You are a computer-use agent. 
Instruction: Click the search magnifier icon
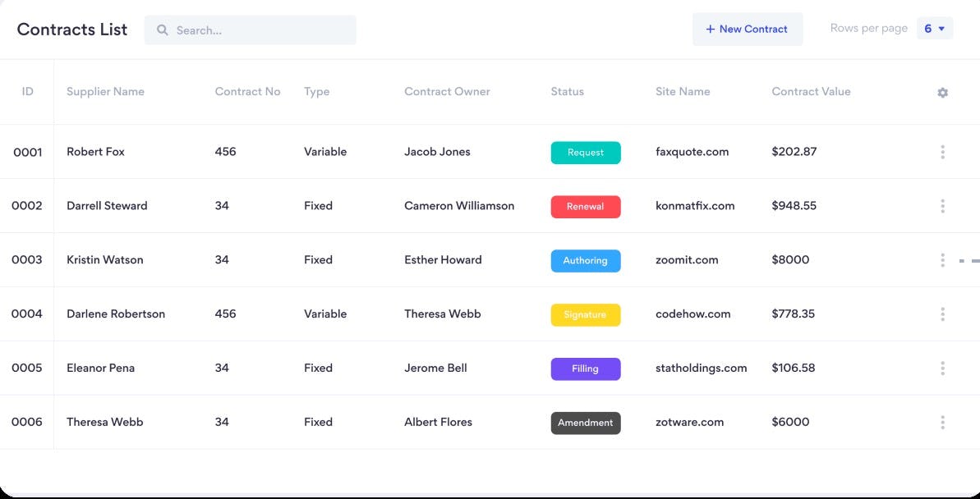[x=162, y=30]
